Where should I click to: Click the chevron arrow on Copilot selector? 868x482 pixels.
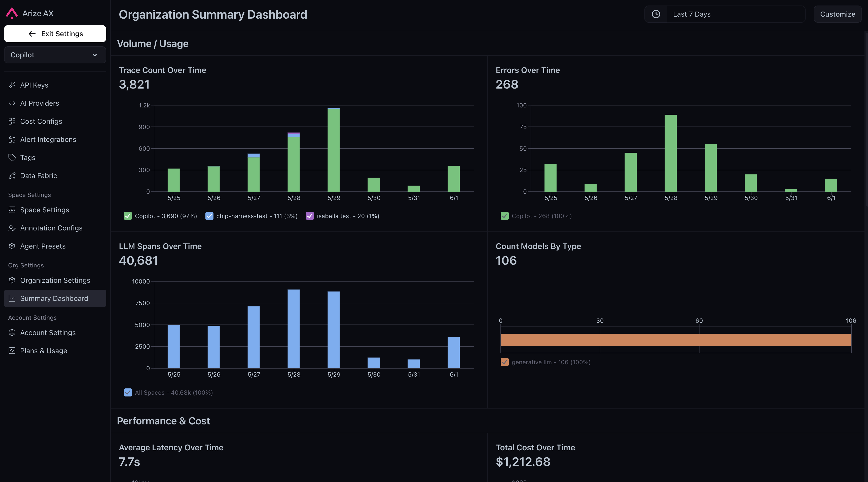pyautogui.click(x=95, y=55)
